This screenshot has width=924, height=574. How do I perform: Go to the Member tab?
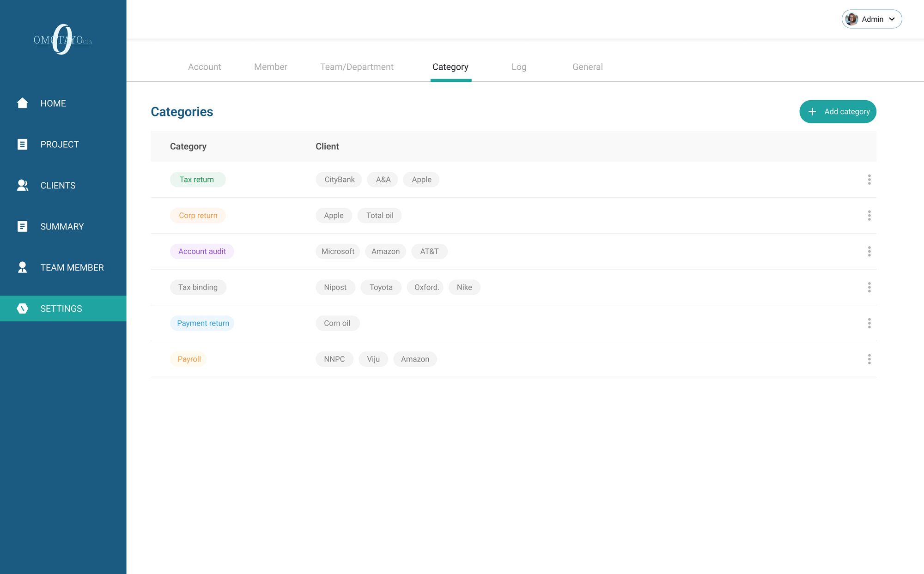(270, 67)
